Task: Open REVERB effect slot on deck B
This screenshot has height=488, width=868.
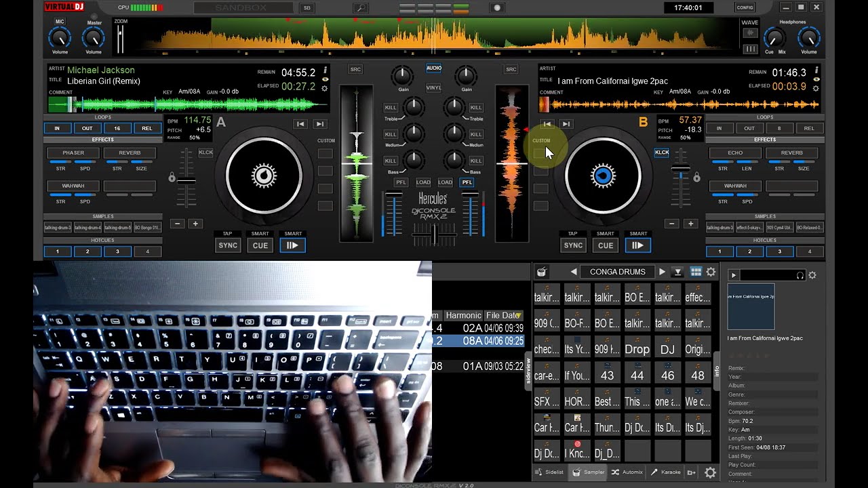Action: [792, 152]
